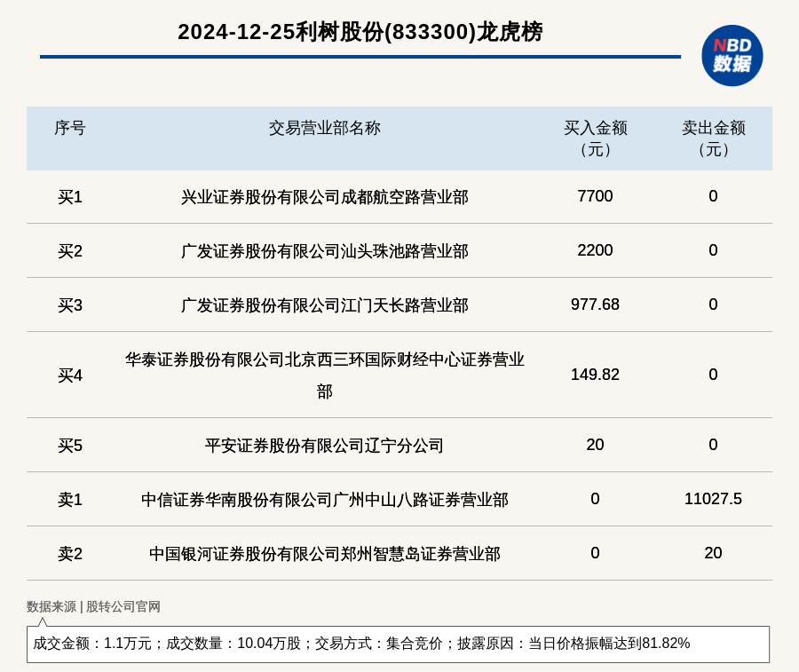Viewport: 799px width, 672px height.
Task: Click the title 2024-12-25利树股份(833300)龙虎榜
Action: click(x=360, y=32)
